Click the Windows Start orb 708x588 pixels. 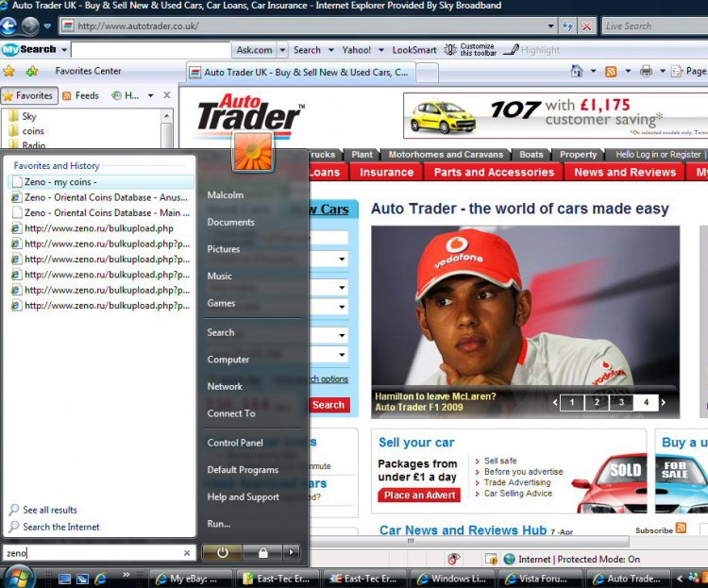point(19,577)
